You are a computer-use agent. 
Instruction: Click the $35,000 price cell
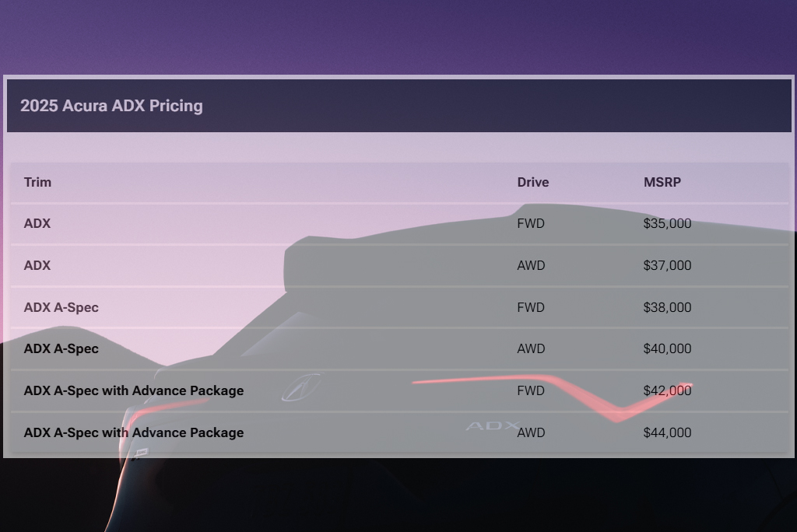[667, 224]
